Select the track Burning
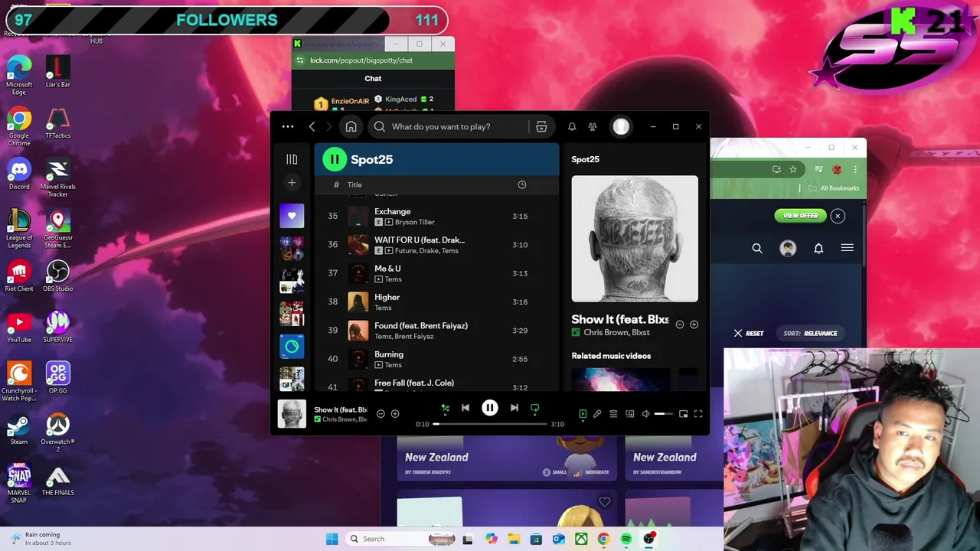Screen dimensions: 980x551 coord(436,359)
